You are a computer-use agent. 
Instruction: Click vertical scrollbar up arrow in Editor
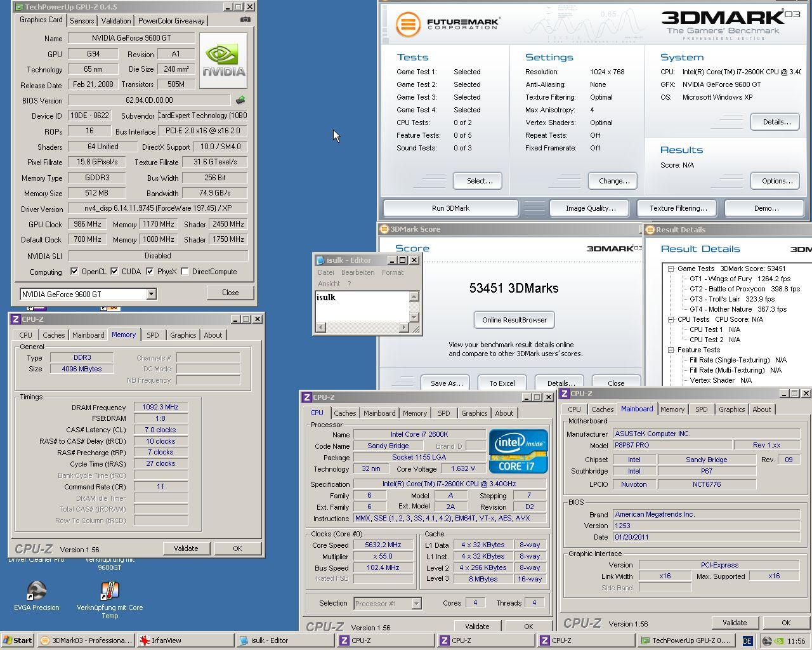point(414,296)
